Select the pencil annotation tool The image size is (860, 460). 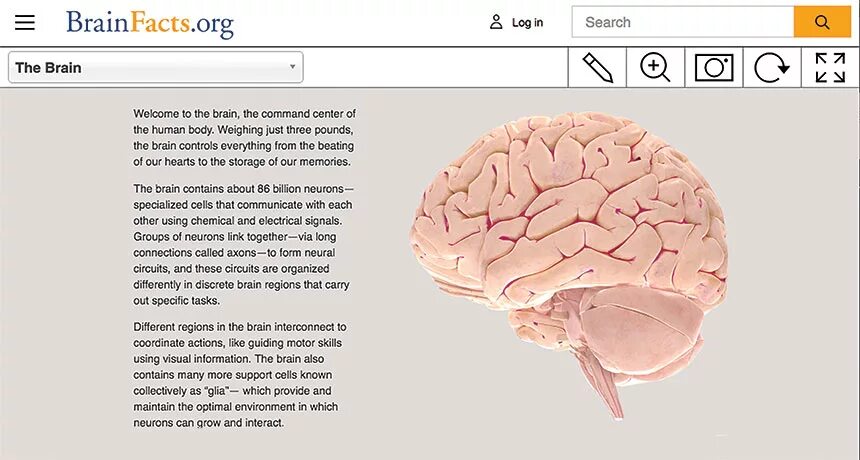click(597, 67)
